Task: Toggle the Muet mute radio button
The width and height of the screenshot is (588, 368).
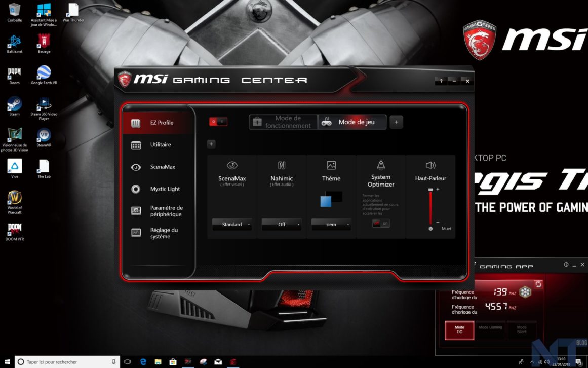Action: point(430,229)
